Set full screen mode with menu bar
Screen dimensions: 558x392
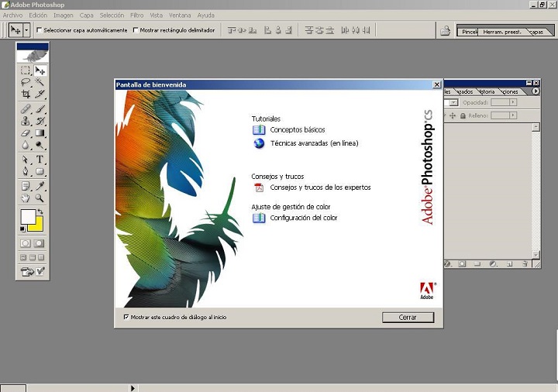(x=33, y=257)
